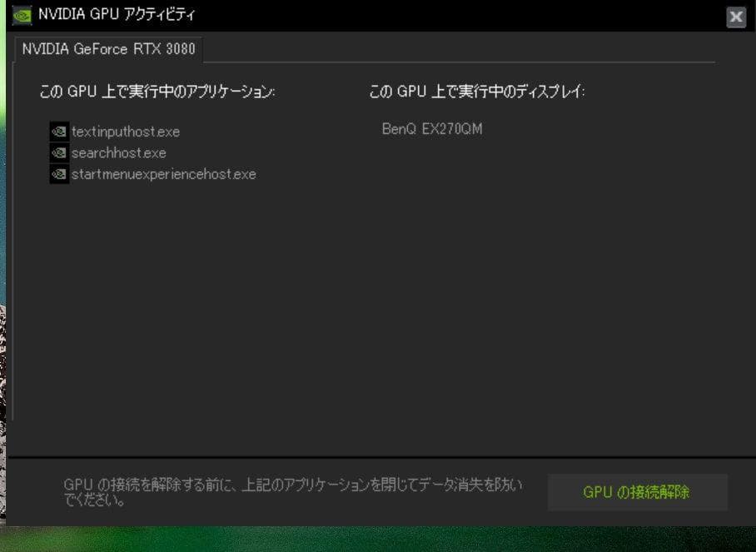The width and height of the screenshot is (756, 552).
Task: Select startmenuexperiencehost.exe in the application list
Action: pos(163,174)
